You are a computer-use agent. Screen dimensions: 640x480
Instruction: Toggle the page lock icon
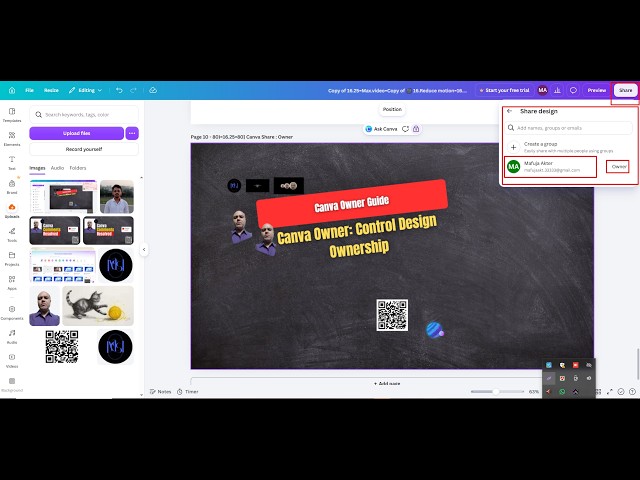tap(416, 129)
